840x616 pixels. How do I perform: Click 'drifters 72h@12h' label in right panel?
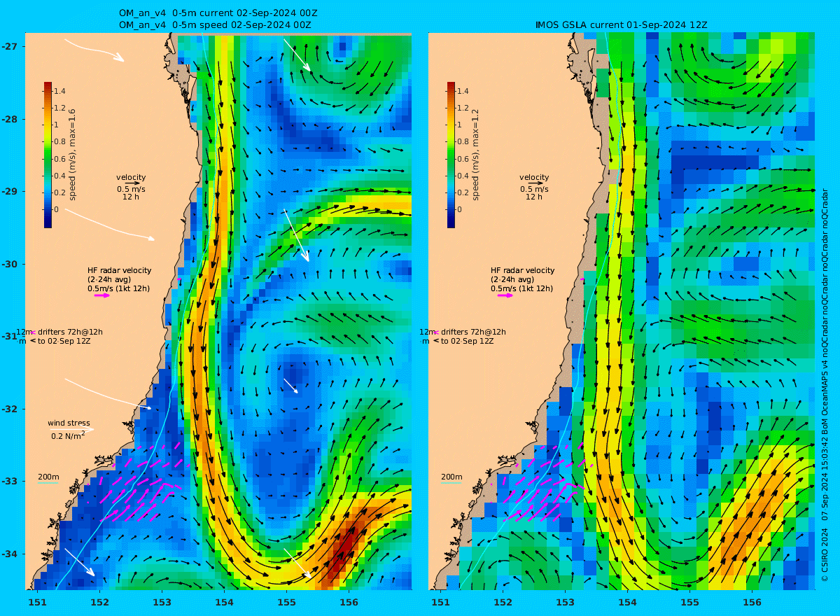point(472,332)
